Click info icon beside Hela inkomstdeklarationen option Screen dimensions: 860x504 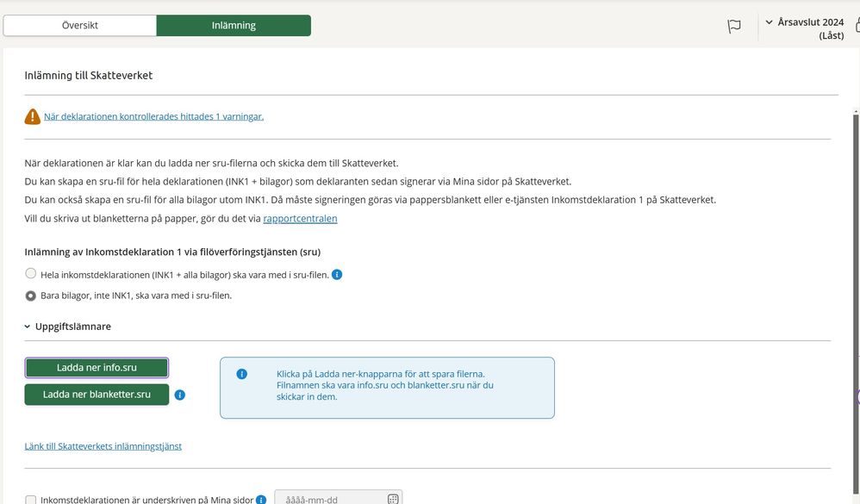click(337, 275)
